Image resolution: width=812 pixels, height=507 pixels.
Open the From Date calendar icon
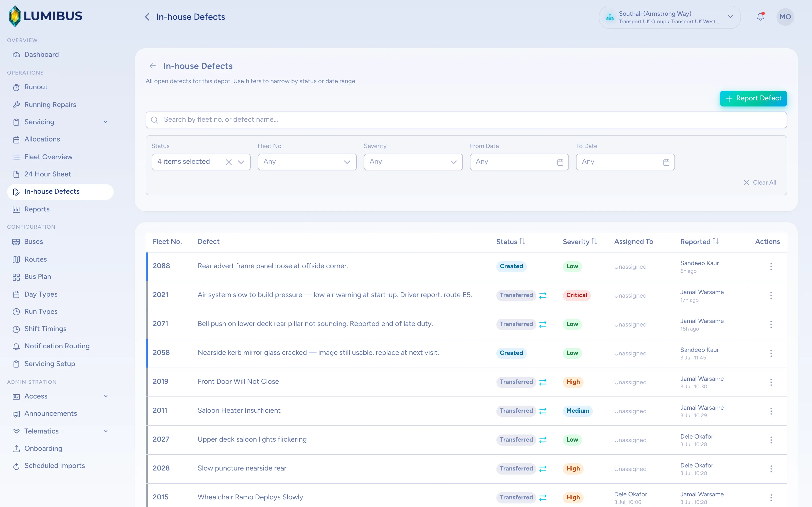pos(560,162)
